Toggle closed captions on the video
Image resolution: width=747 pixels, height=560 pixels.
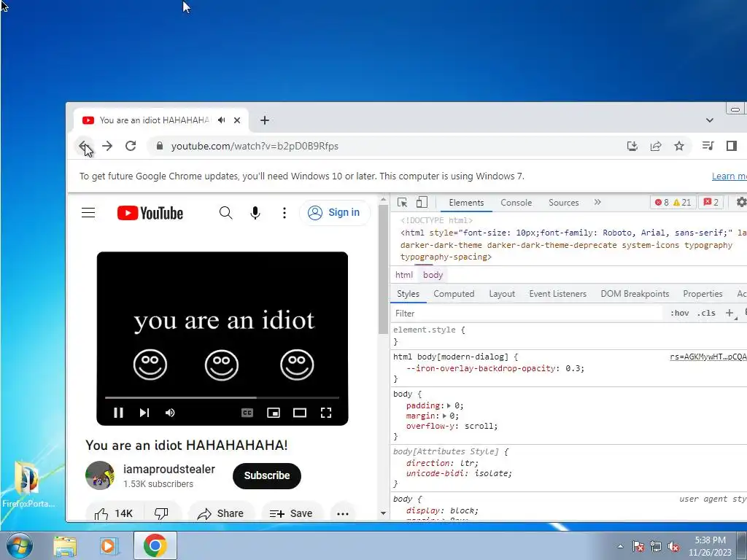[247, 413]
